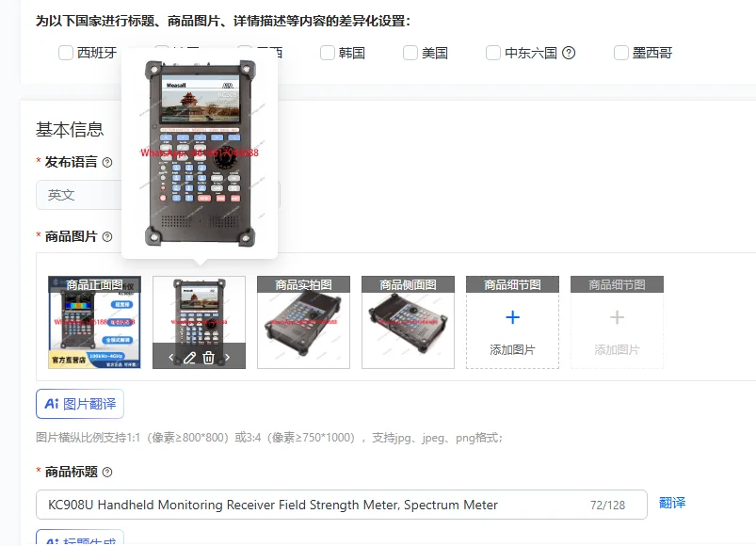Viewport: 756px width, 546px height.
Task: Enable the 墨西哥 checkbox
Action: 621,53
